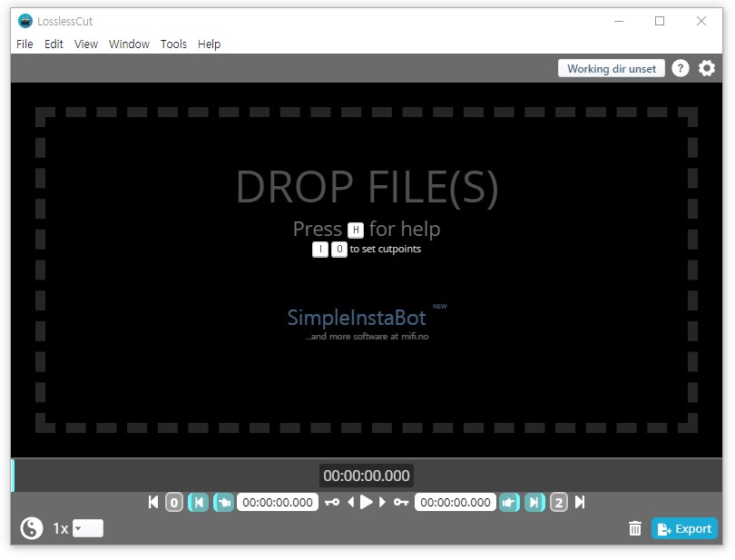Open the View menu
The height and width of the screenshot is (560, 735).
click(86, 44)
